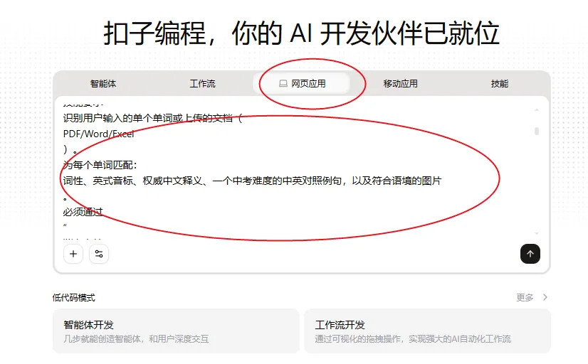Open the 技能 tab
The height and width of the screenshot is (364, 588).
[500, 83]
